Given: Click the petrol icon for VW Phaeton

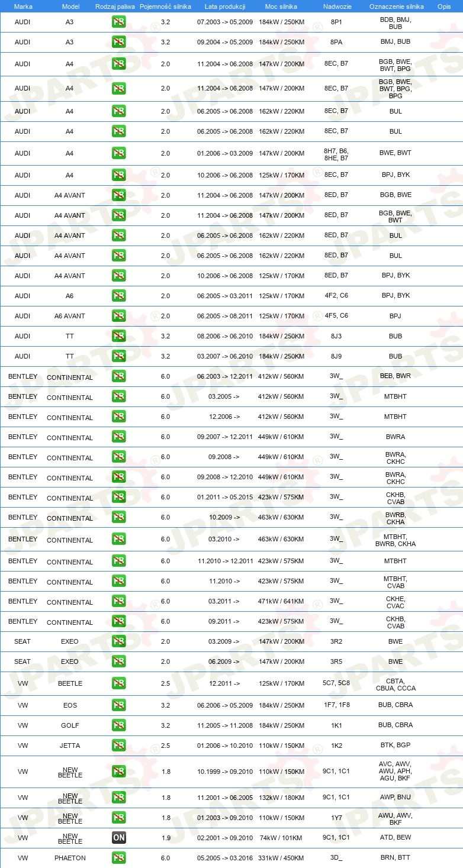Looking at the screenshot, I should pyautogui.click(x=118, y=858).
